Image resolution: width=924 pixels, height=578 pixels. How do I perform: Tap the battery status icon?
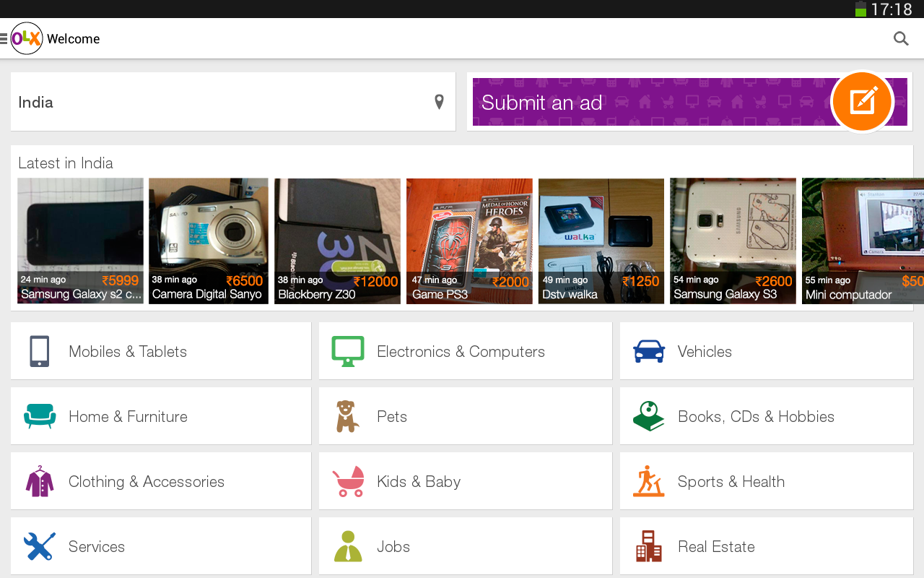(x=860, y=9)
